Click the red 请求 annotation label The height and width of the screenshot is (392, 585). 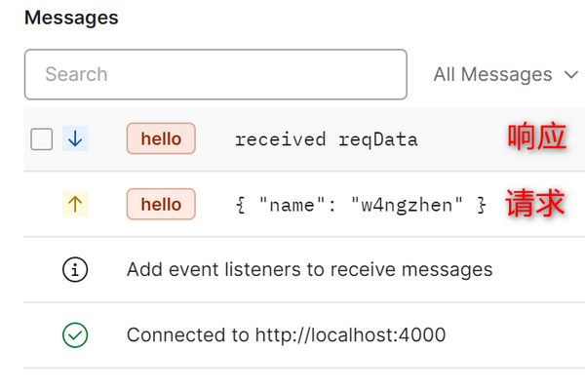pyautogui.click(x=535, y=204)
